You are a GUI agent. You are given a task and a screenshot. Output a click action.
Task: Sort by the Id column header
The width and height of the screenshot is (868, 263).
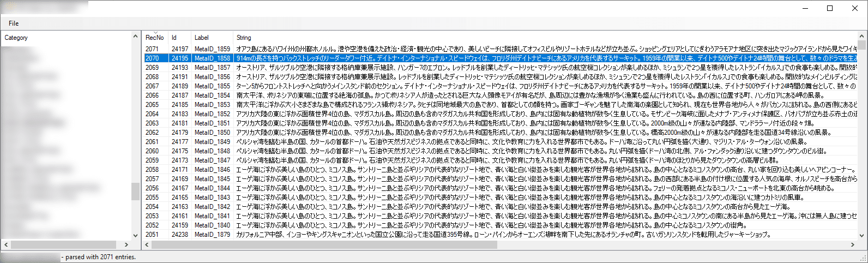179,38
